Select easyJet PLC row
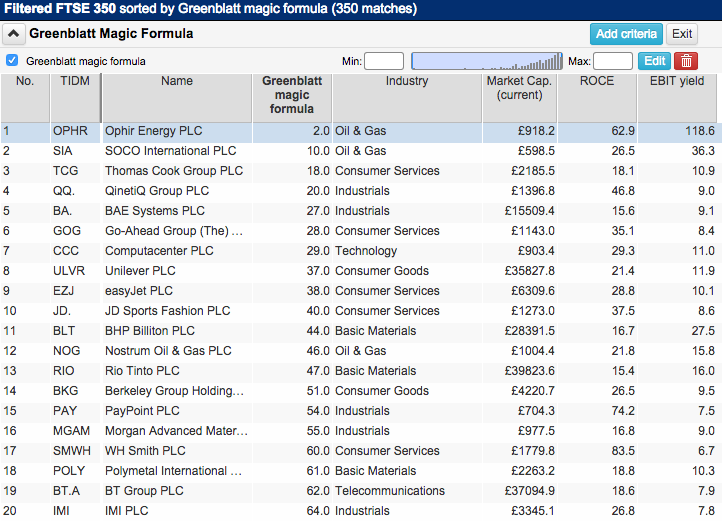This screenshot has width=722, height=521. coord(361,291)
